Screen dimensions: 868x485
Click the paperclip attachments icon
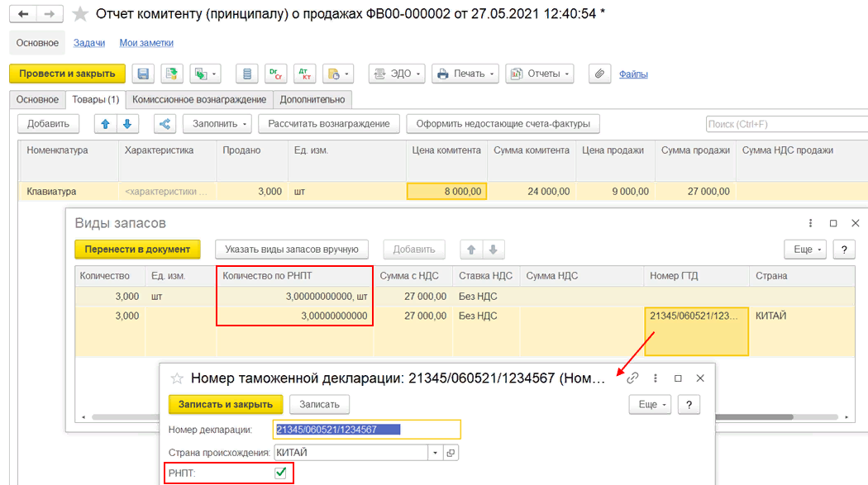[599, 74]
